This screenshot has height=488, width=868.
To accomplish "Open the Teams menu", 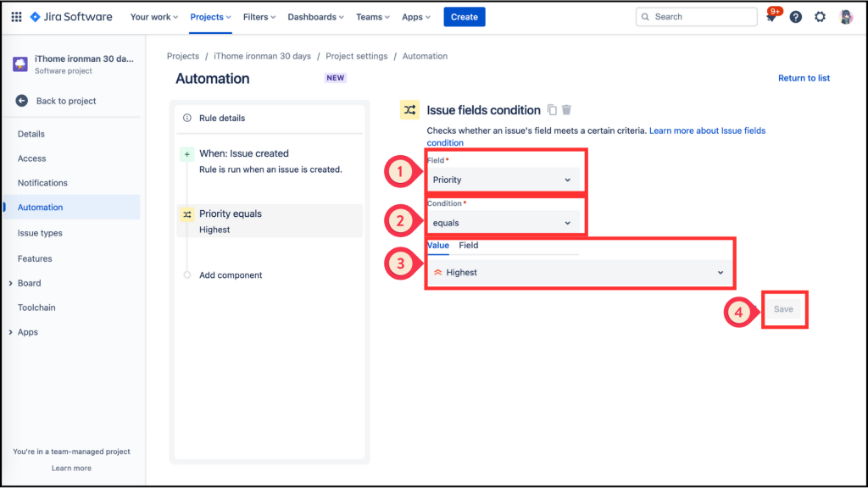I will coord(373,17).
